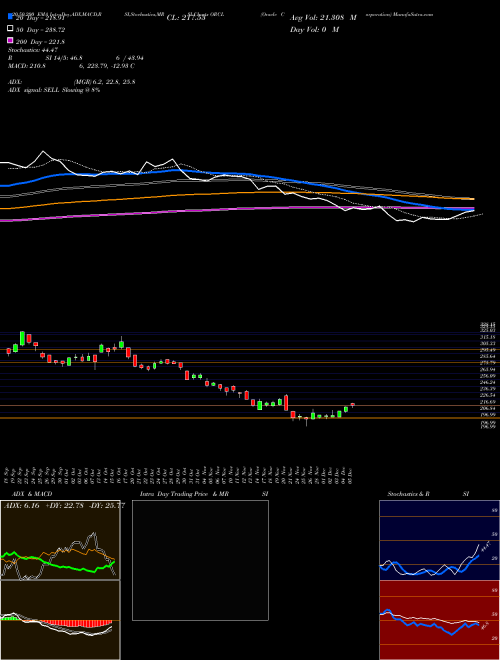Click the white 50 Day EMA legend swatch
This screenshot has height=660, width=500.
pos(10,29)
